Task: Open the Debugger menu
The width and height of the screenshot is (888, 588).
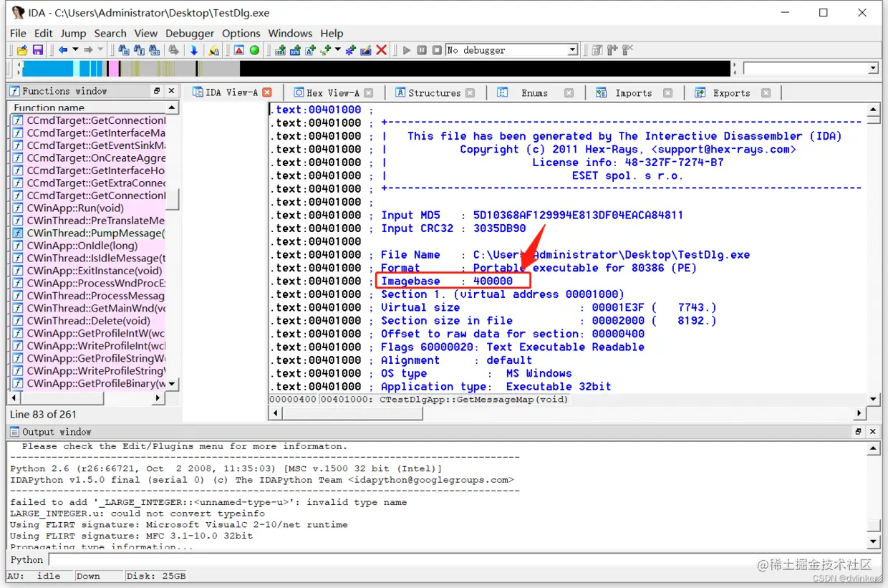Action: (190, 33)
